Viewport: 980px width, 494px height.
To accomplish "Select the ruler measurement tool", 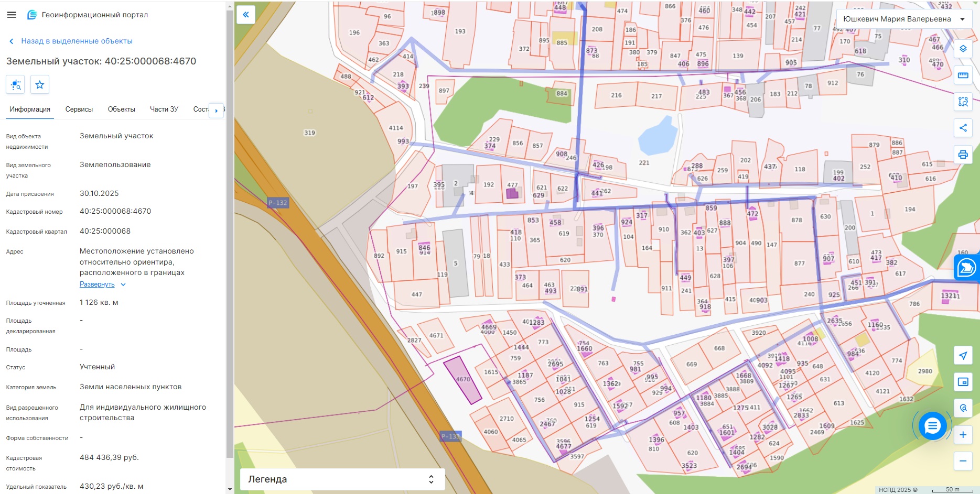I will [963, 75].
